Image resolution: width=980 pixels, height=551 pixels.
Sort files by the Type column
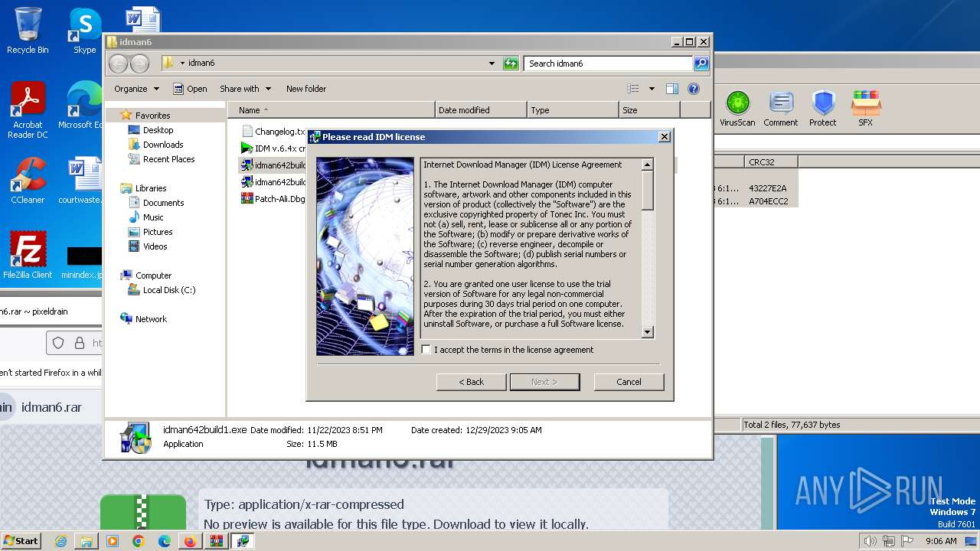click(x=573, y=110)
